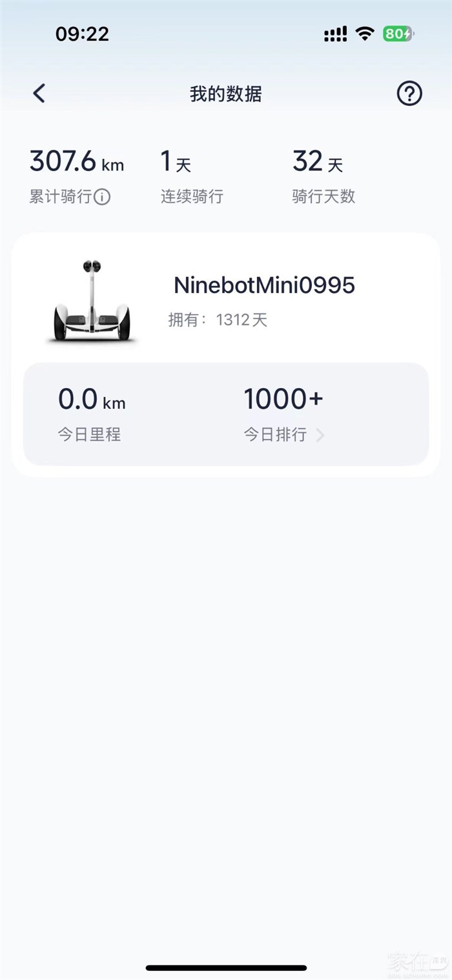
Task: Tap the home indicator bar
Action: pyautogui.click(x=226, y=968)
